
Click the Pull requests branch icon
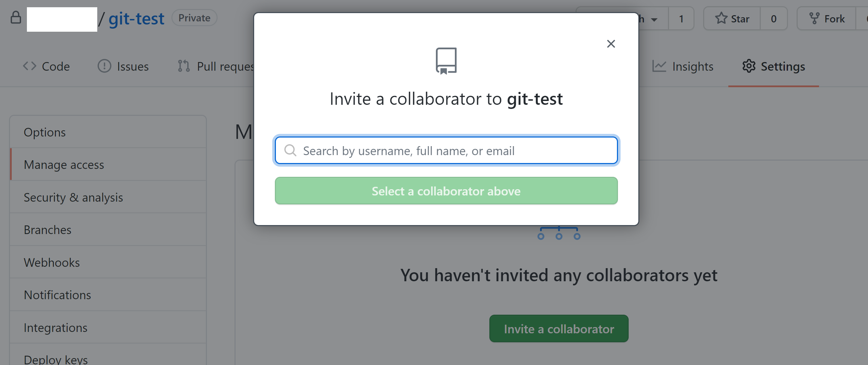pyautogui.click(x=184, y=66)
